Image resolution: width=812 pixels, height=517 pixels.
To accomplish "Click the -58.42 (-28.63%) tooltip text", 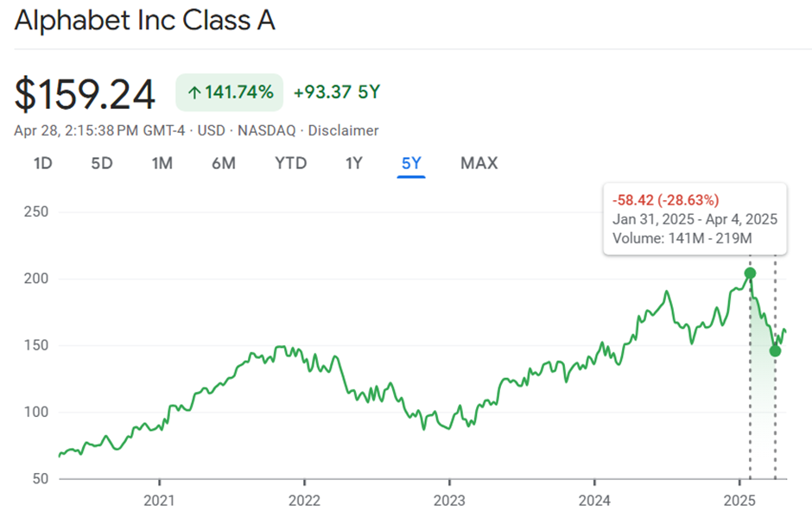I will (665, 200).
